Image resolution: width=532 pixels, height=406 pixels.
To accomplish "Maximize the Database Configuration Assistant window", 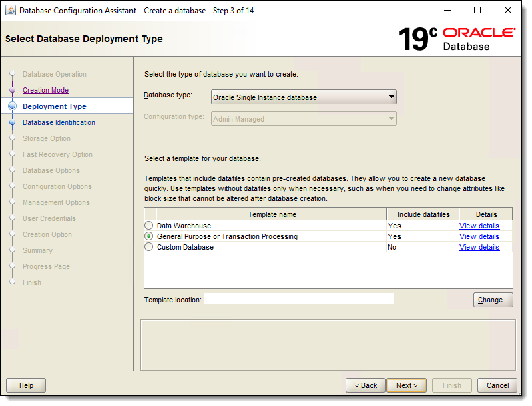I will click(477, 11).
